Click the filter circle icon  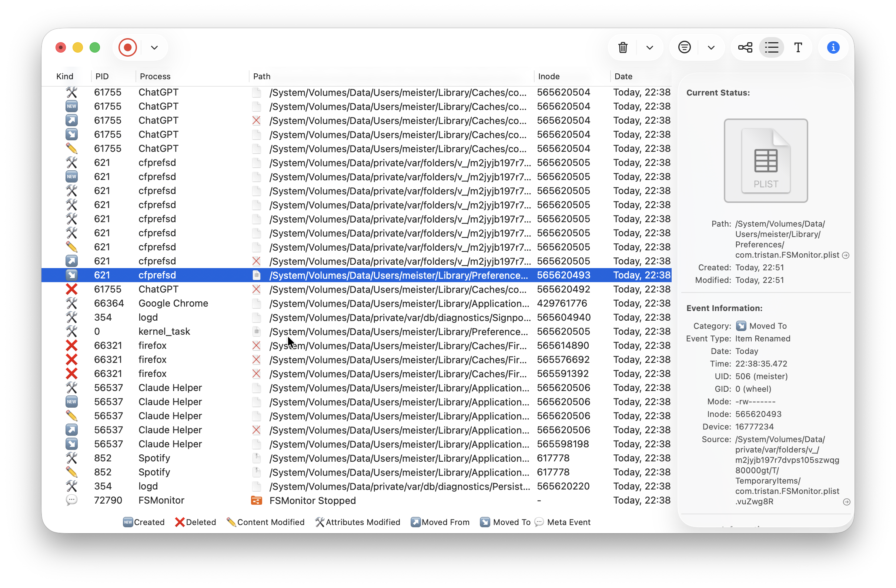pos(685,48)
